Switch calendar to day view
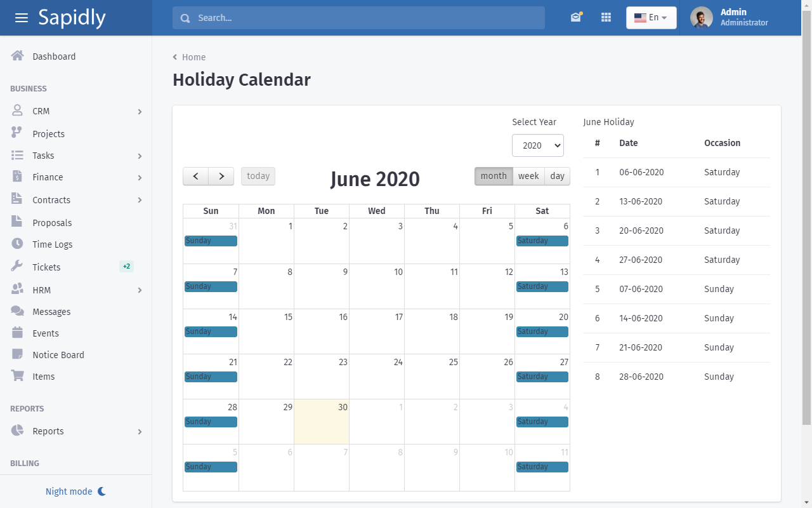The height and width of the screenshot is (508, 812). (558, 176)
